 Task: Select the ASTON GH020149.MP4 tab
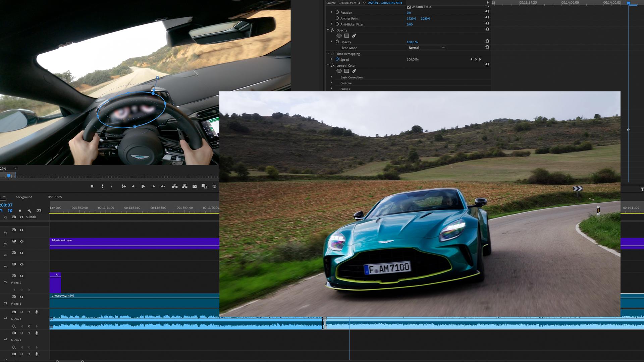coord(385,3)
